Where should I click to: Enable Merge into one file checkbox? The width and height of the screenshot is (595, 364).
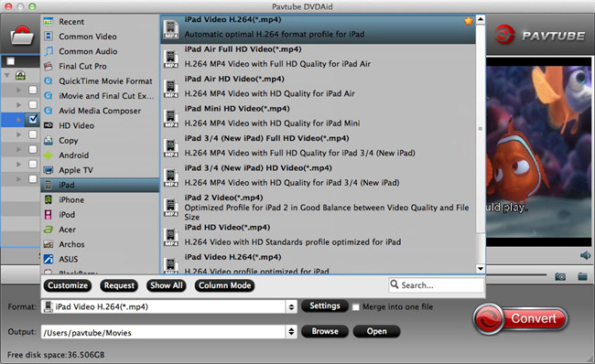coord(355,307)
